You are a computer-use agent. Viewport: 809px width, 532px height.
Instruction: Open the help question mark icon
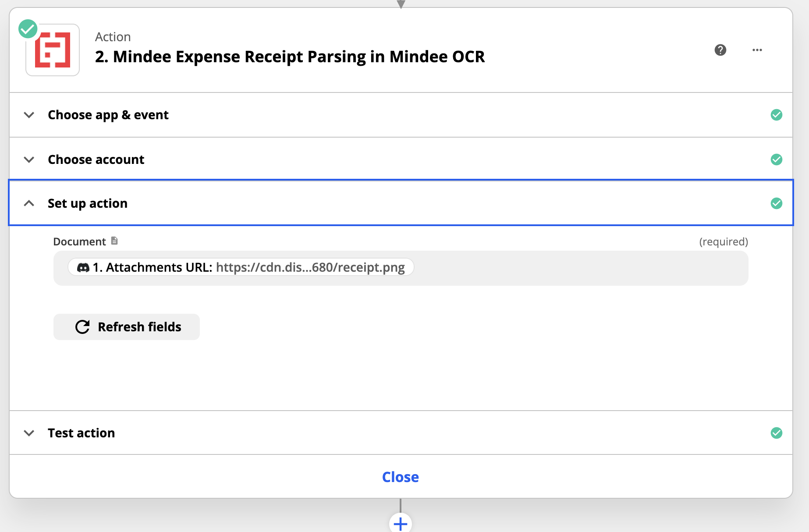pos(720,50)
